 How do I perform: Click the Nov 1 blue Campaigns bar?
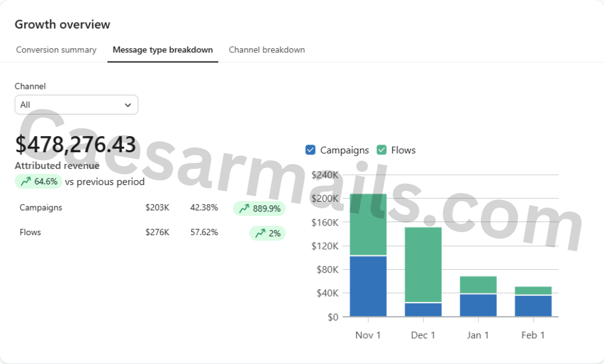click(368, 286)
